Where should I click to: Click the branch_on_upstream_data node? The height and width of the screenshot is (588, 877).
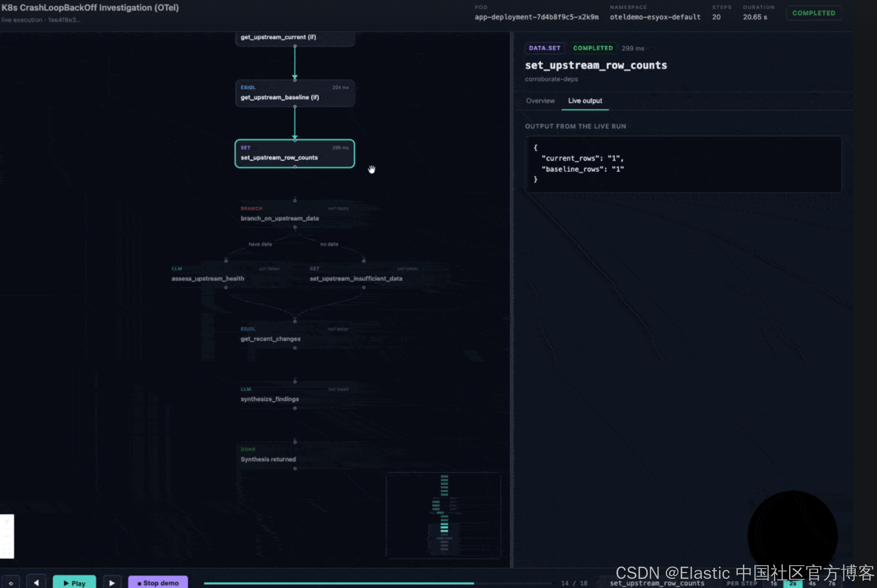pos(295,214)
